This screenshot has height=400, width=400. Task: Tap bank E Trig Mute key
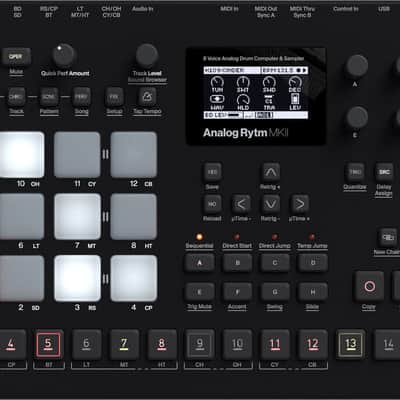pyautogui.click(x=200, y=292)
